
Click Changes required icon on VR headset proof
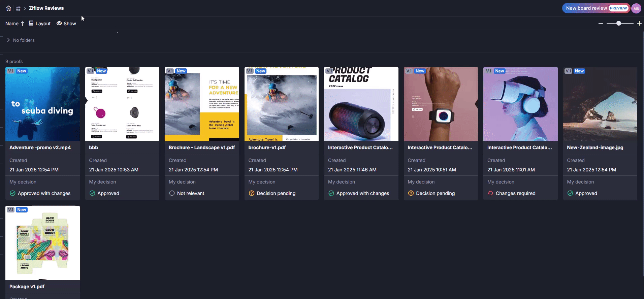pos(490,193)
